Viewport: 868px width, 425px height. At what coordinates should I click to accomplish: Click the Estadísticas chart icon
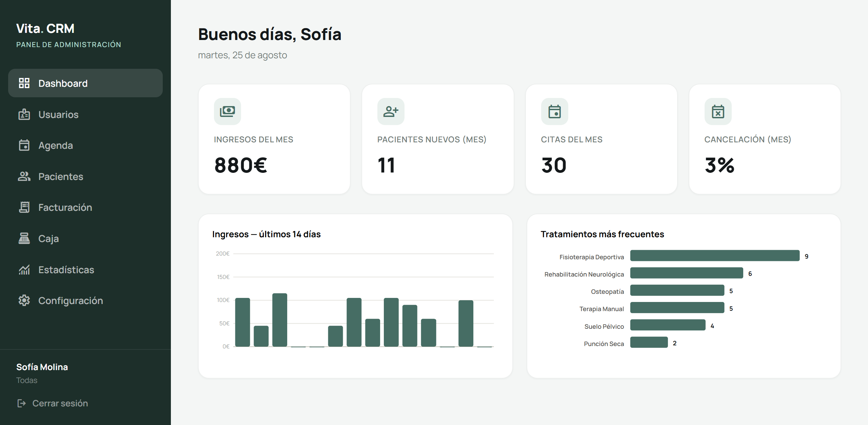tap(24, 269)
